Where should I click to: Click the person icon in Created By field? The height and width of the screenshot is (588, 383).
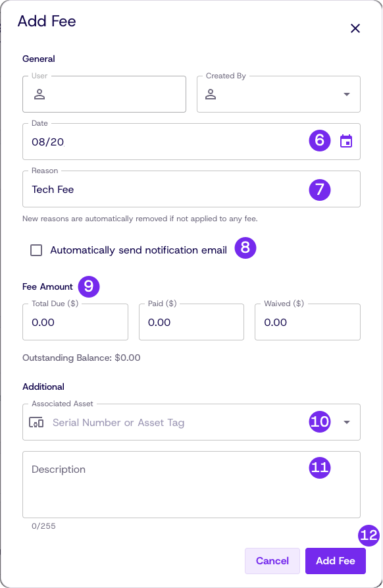click(211, 94)
